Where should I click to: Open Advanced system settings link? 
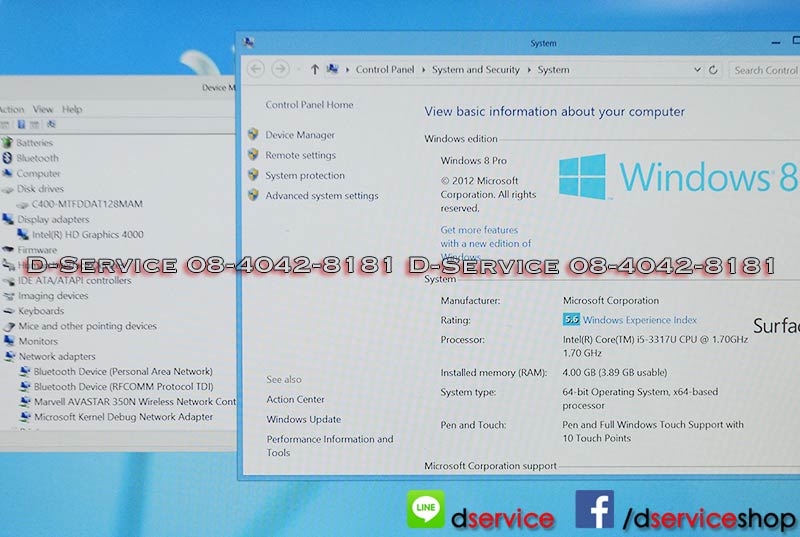tap(322, 196)
